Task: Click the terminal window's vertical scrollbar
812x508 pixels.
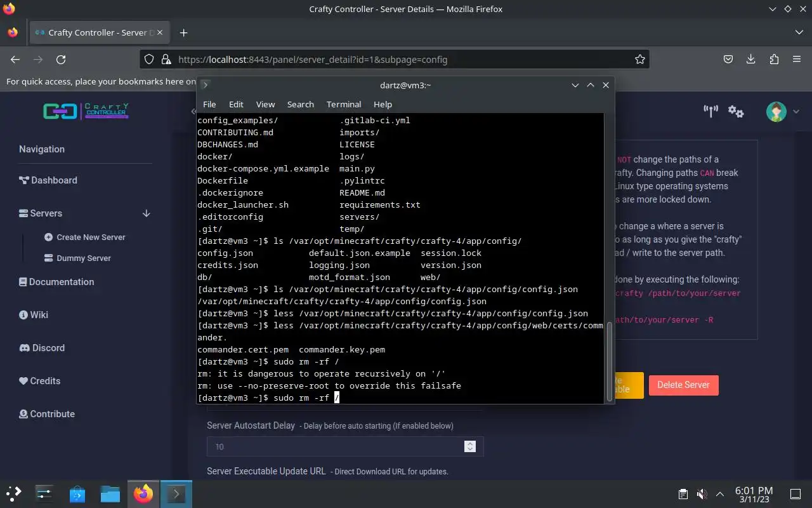Action: pyautogui.click(x=610, y=361)
